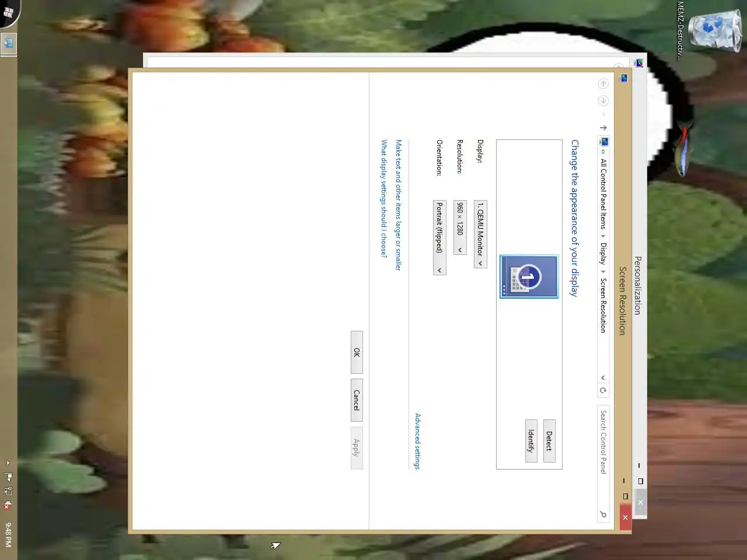Close the Personalization window behind

(x=640, y=502)
